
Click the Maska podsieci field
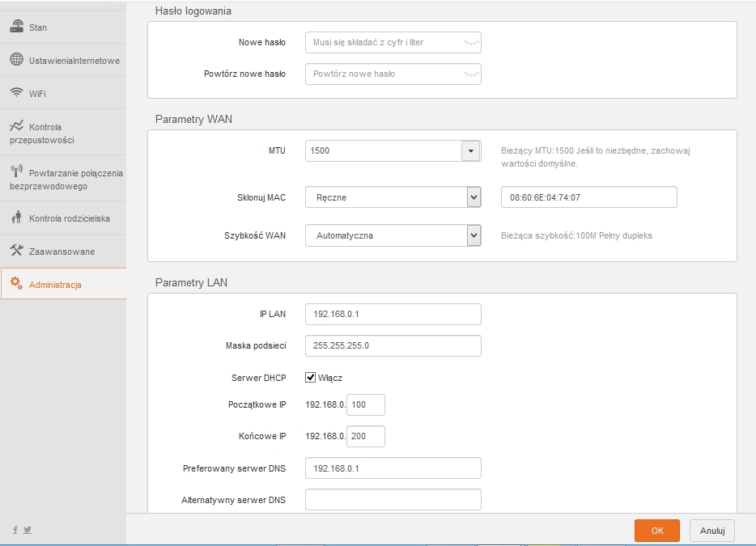tap(393, 345)
